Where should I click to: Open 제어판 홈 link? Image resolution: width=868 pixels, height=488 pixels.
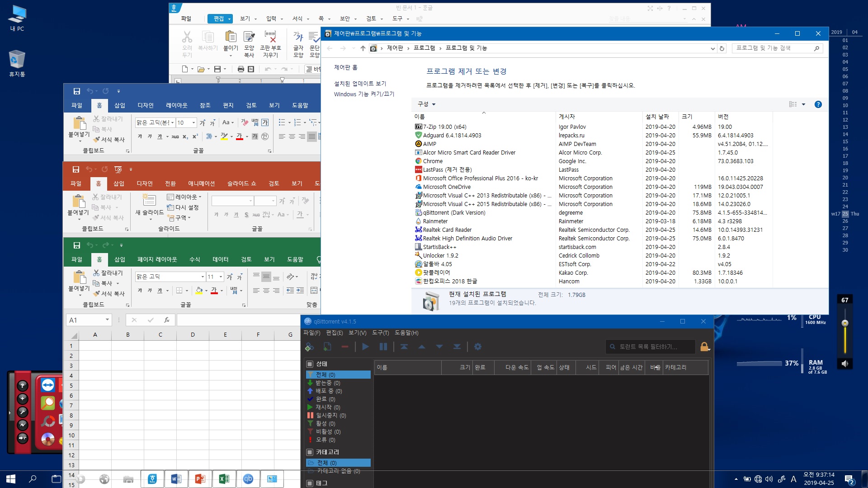pyautogui.click(x=346, y=67)
